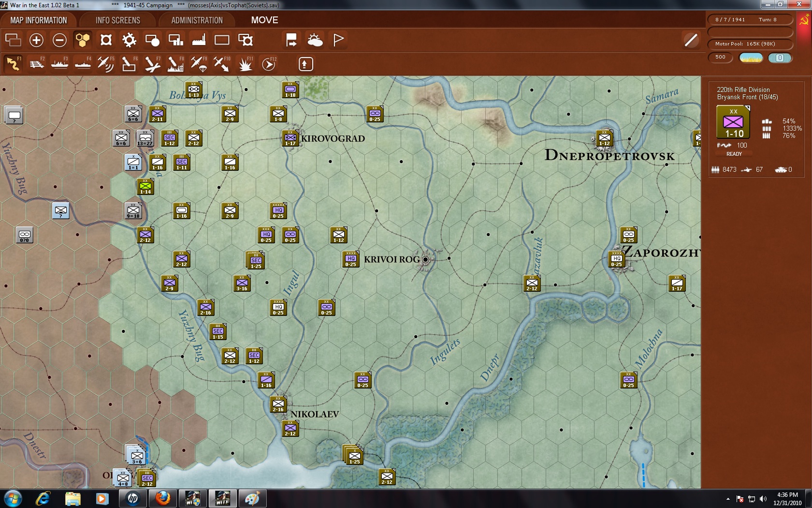Activate the F2 rail movement mode
812x508 pixels.
(37, 63)
